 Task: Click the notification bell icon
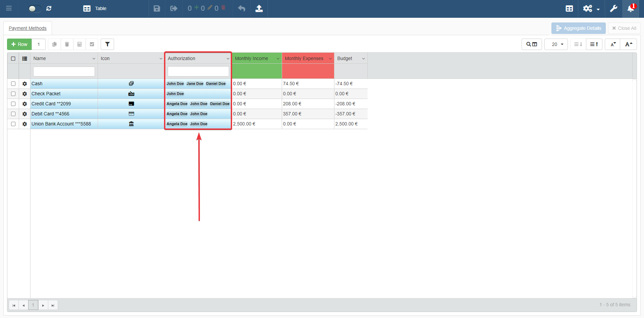pos(631,8)
